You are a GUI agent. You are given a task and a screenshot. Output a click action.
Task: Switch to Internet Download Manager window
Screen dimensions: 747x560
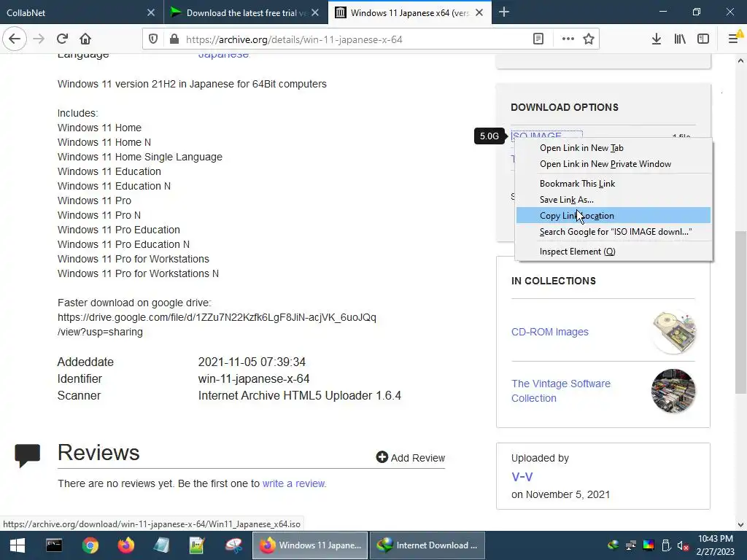(427, 545)
